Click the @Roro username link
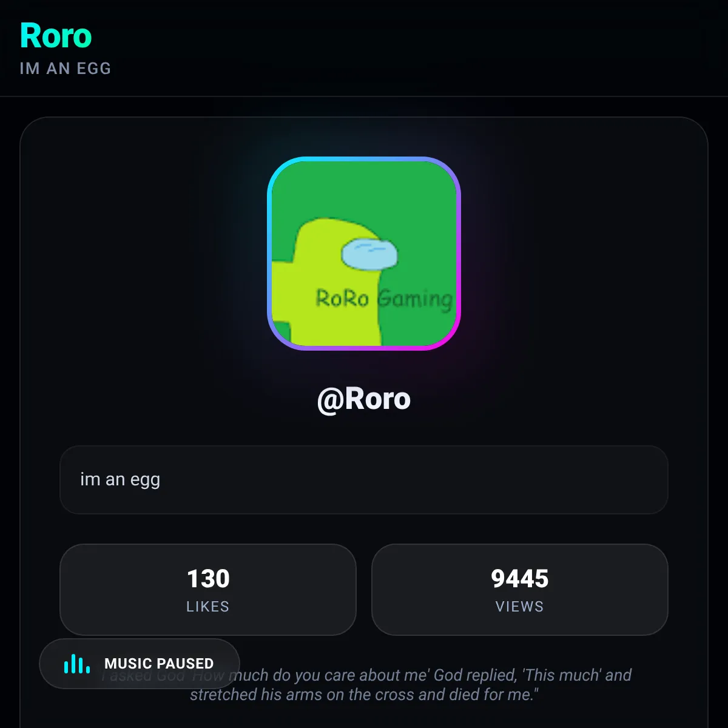 tap(364, 399)
